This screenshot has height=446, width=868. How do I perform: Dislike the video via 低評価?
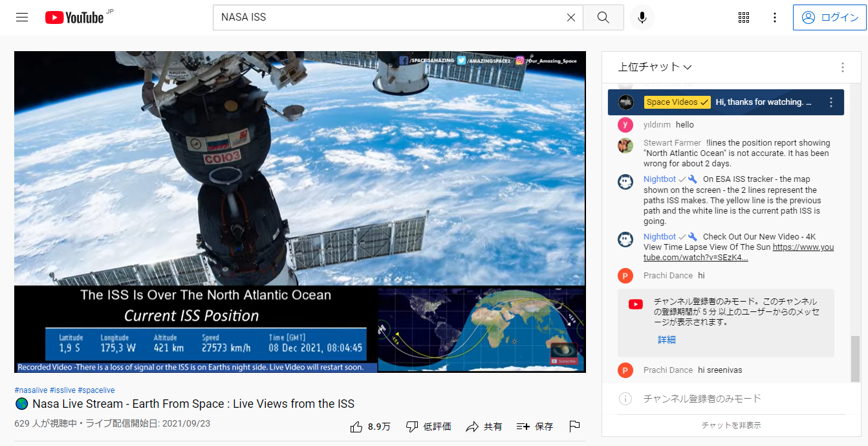428,427
